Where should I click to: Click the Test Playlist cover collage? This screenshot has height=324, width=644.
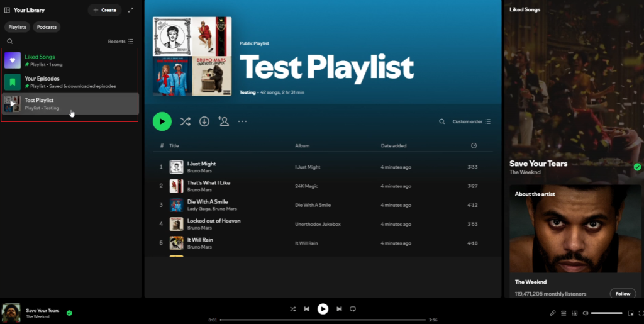pyautogui.click(x=192, y=56)
